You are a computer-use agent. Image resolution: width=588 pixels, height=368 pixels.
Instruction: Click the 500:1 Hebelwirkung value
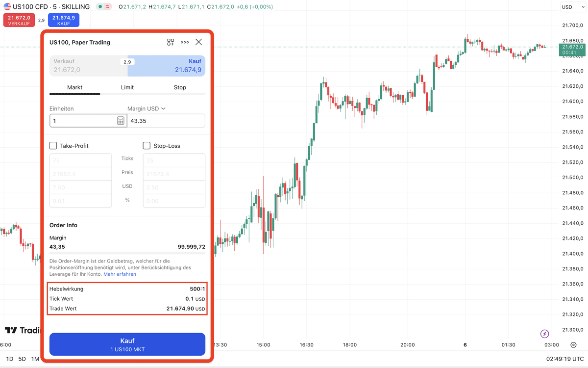pos(197,289)
